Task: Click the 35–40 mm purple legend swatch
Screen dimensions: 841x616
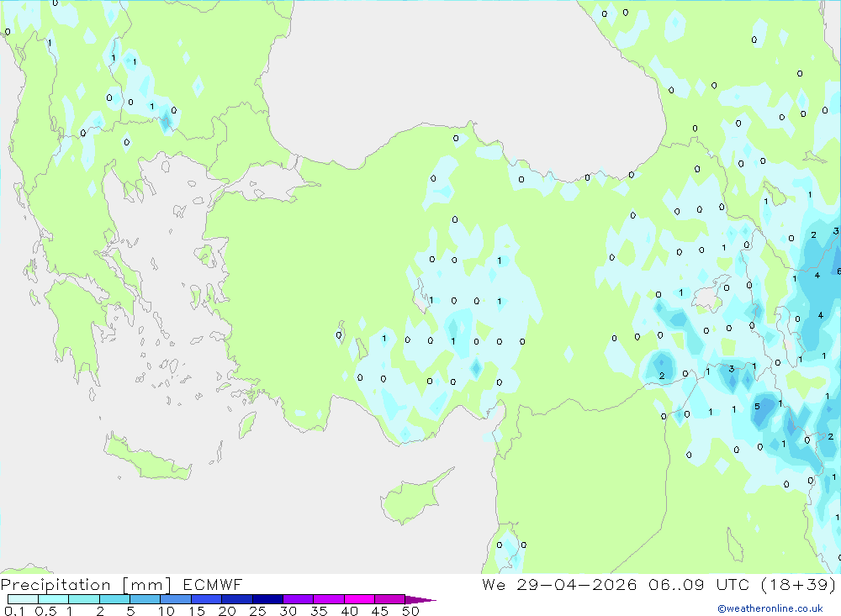Action: pos(329,599)
